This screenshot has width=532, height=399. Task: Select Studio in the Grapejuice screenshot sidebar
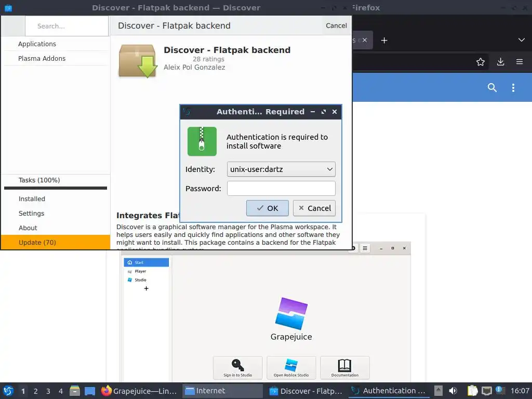[x=146, y=280]
